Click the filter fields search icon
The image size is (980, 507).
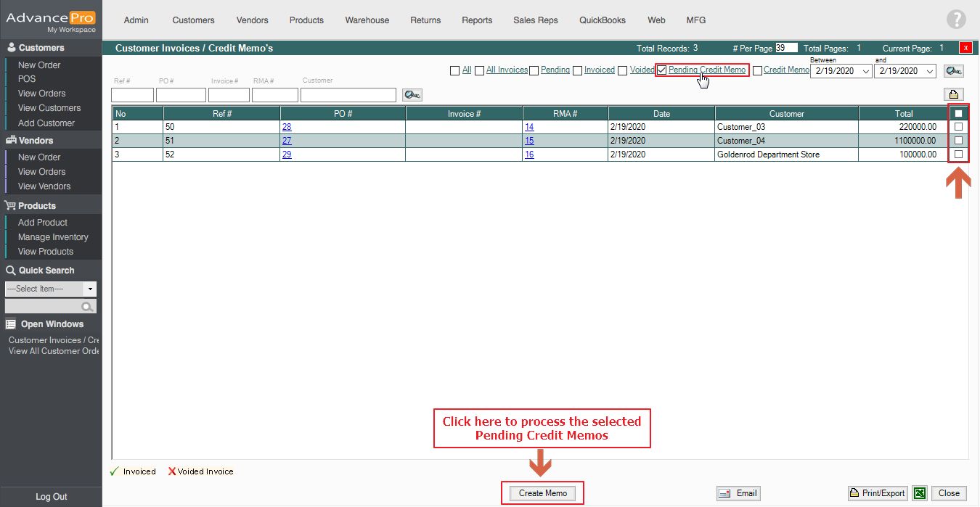412,95
